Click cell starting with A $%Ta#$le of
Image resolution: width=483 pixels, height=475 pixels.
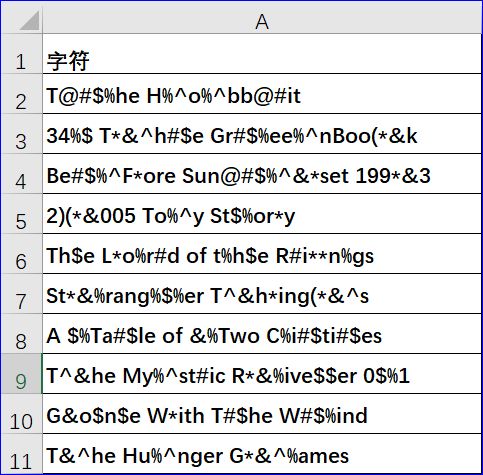coord(262,334)
